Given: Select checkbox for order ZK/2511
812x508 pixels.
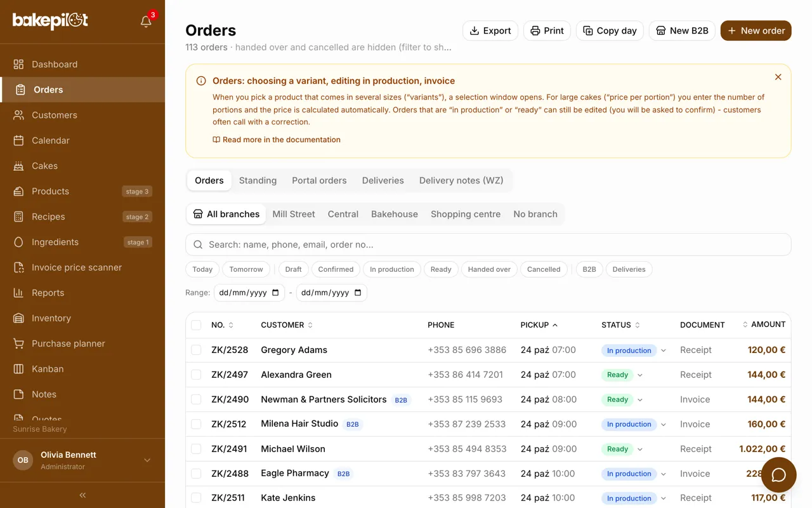Looking at the screenshot, I should (196, 498).
